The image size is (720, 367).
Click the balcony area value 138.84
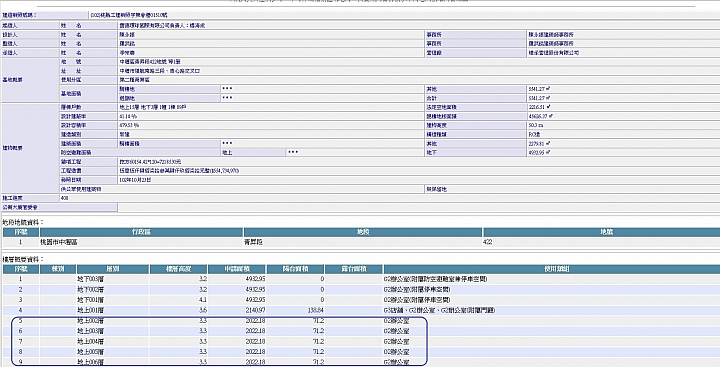[x=315, y=311]
